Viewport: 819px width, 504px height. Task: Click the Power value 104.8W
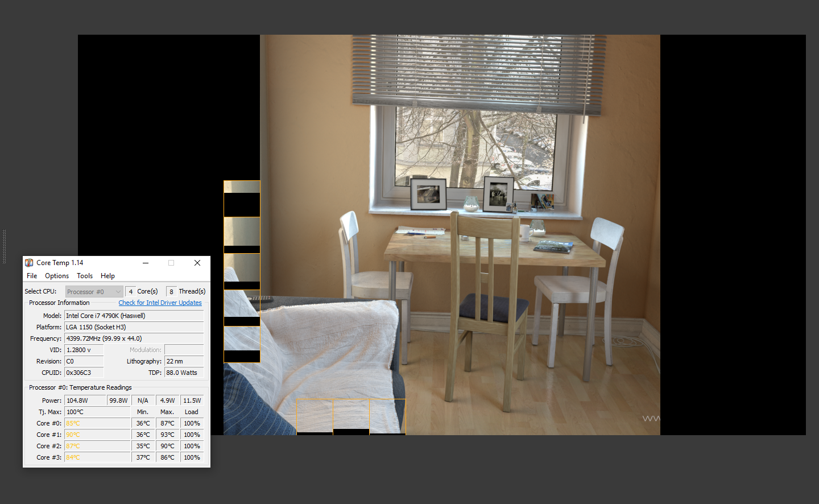[85, 400]
